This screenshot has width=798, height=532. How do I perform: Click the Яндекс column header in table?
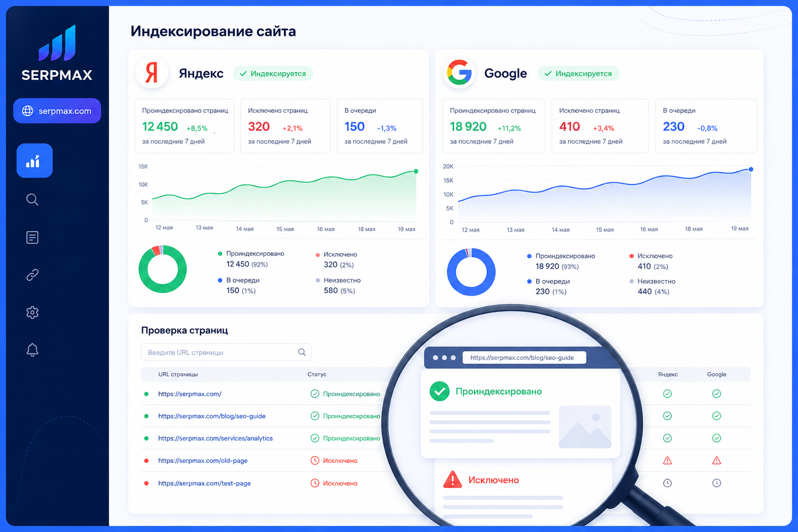tap(668, 374)
